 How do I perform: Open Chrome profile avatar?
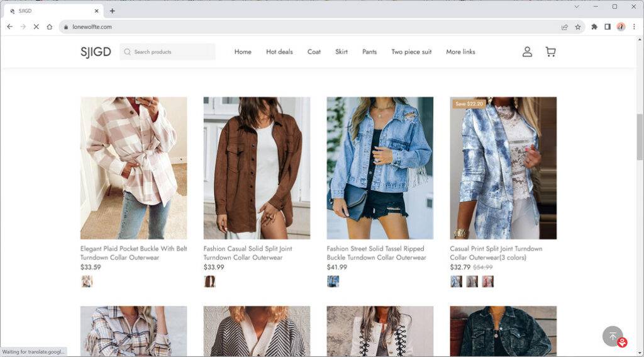[x=621, y=26]
